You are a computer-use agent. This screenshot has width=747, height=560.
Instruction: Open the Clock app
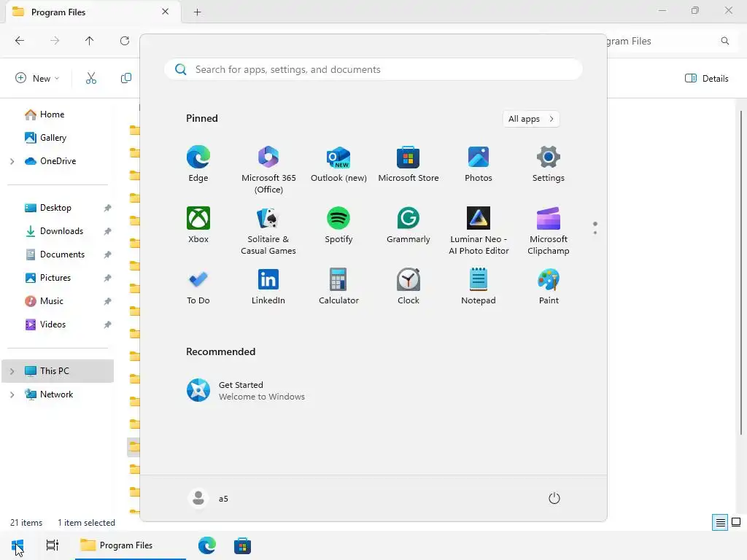click(x=409, y=287)
